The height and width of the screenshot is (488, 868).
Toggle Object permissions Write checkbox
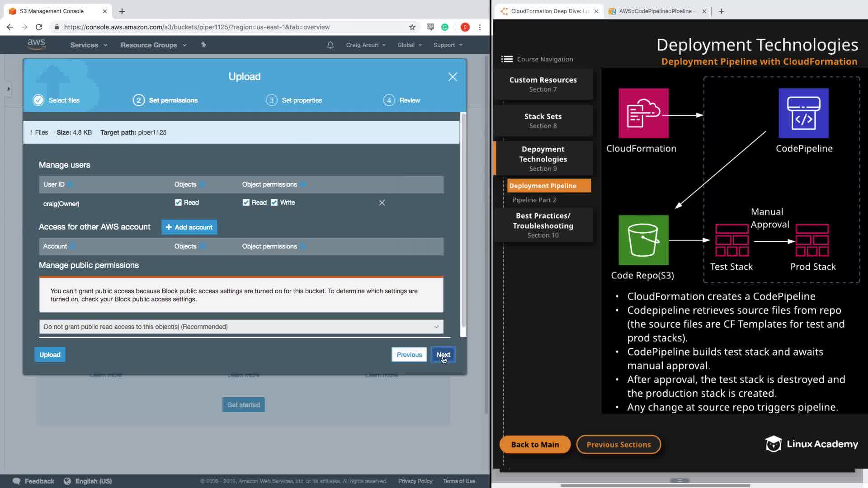pyautogui.click(x=274, y=202)
